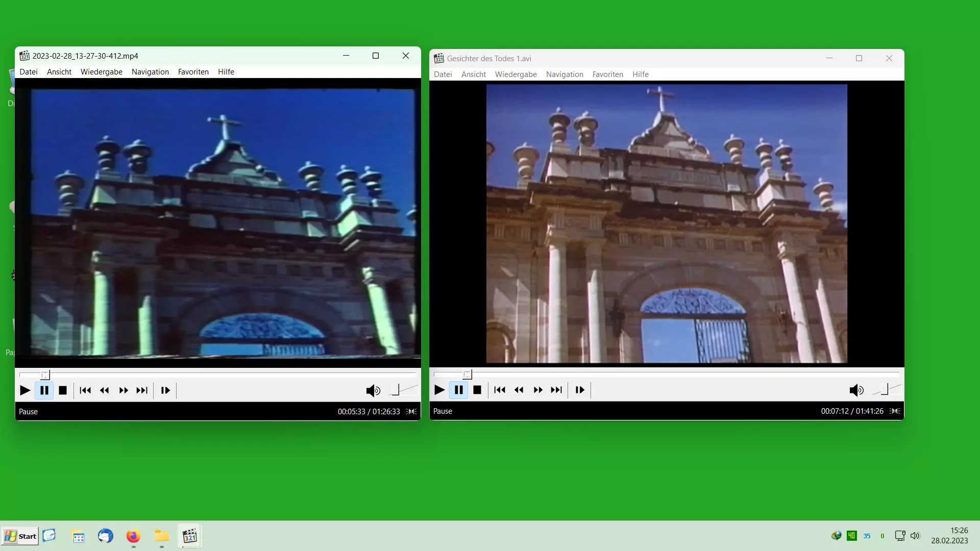Open Favoriten menu in Gesichter des Todes window
The image size is (980, 551).
coord(608,74)
